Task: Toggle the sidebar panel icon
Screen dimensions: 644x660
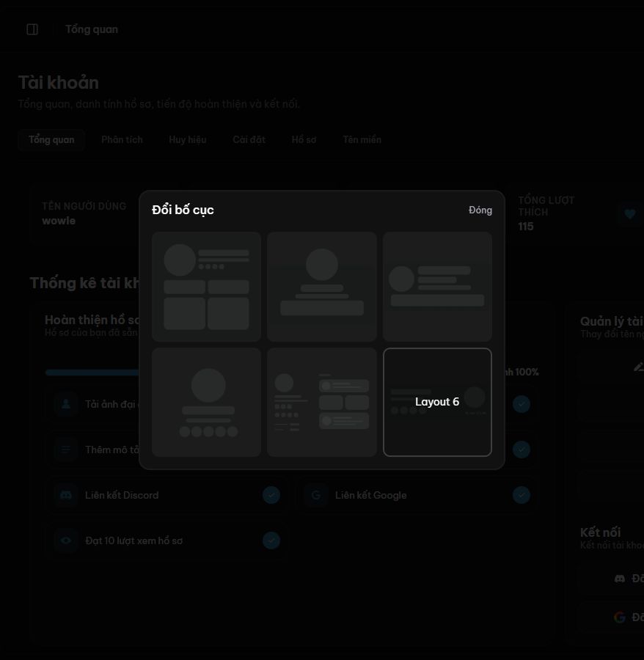Action: [x=32, y=29]
